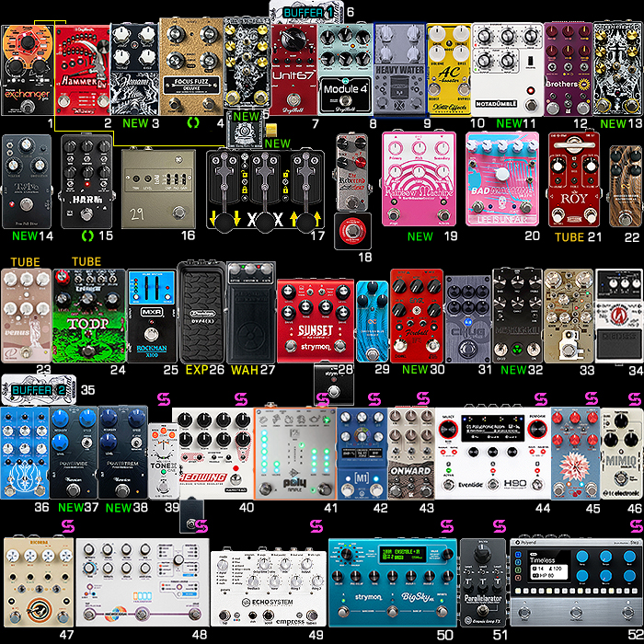644x644 pixels.
Task: Select the Strymon Sunset pedal
Action: (316, 321)
